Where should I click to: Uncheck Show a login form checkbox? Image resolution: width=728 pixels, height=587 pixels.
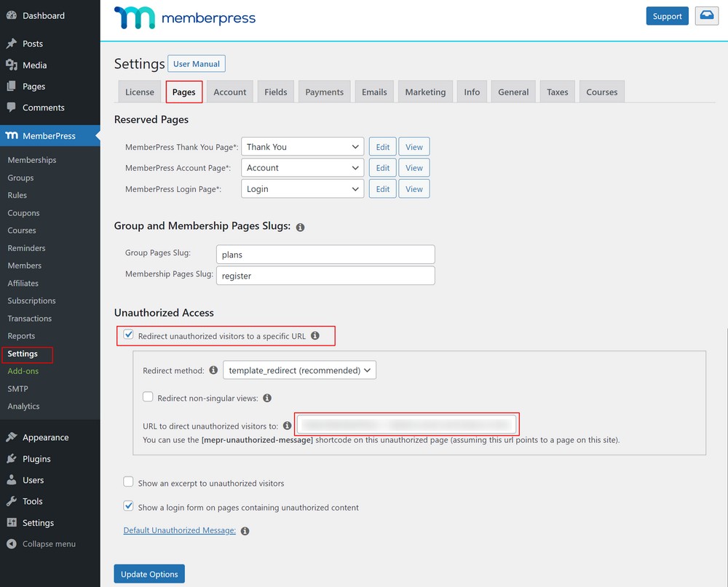point(128,506)
